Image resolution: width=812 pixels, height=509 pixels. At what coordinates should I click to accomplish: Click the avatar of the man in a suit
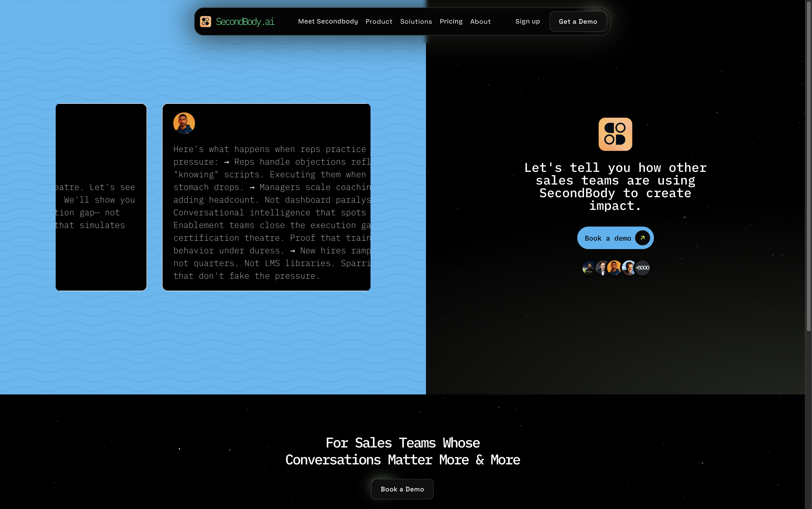pos(602,268)
